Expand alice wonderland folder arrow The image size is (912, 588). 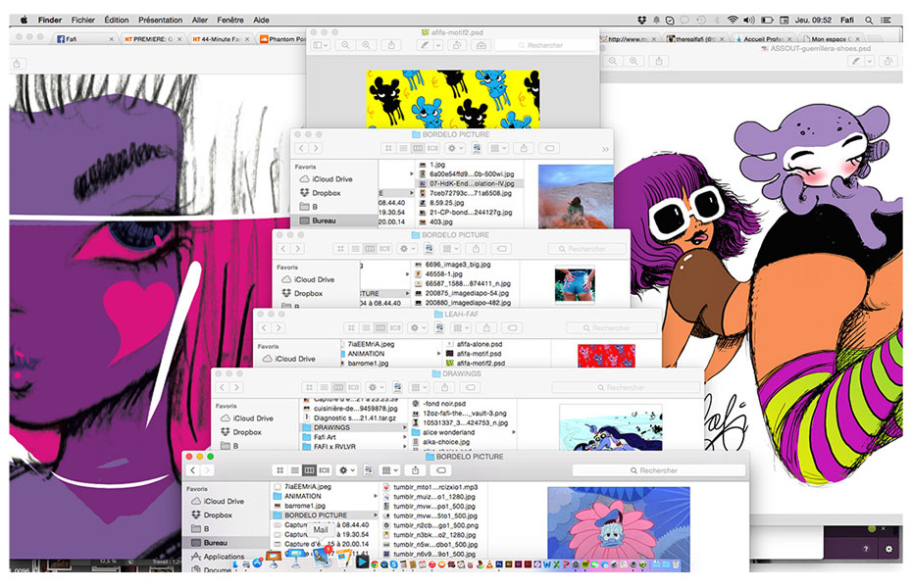(x=514, y=432)
